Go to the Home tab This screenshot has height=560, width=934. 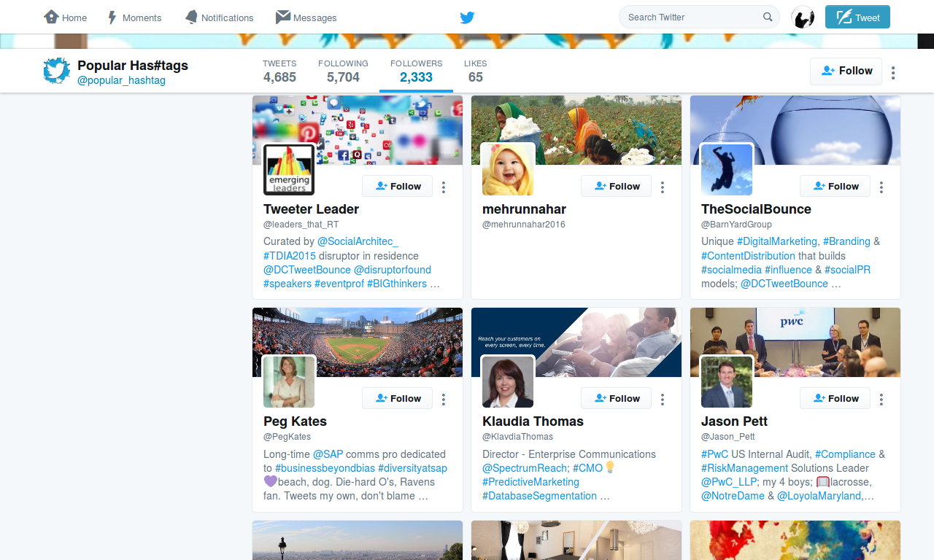(x=66, y=17)
